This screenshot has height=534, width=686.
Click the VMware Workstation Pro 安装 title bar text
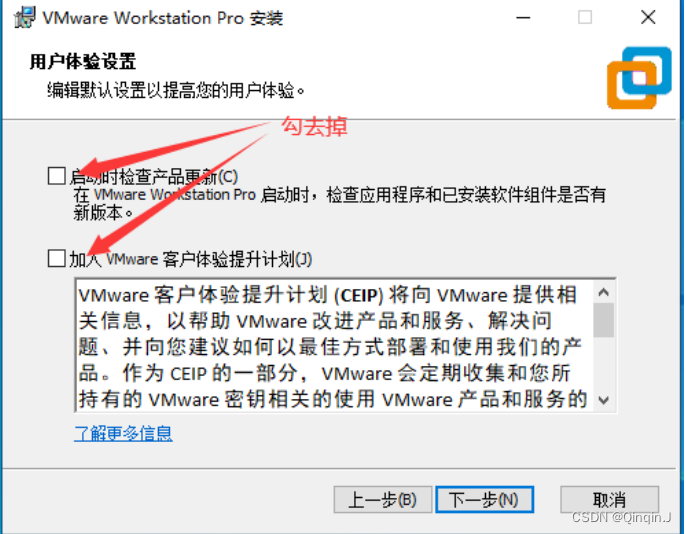click(163, 18)
